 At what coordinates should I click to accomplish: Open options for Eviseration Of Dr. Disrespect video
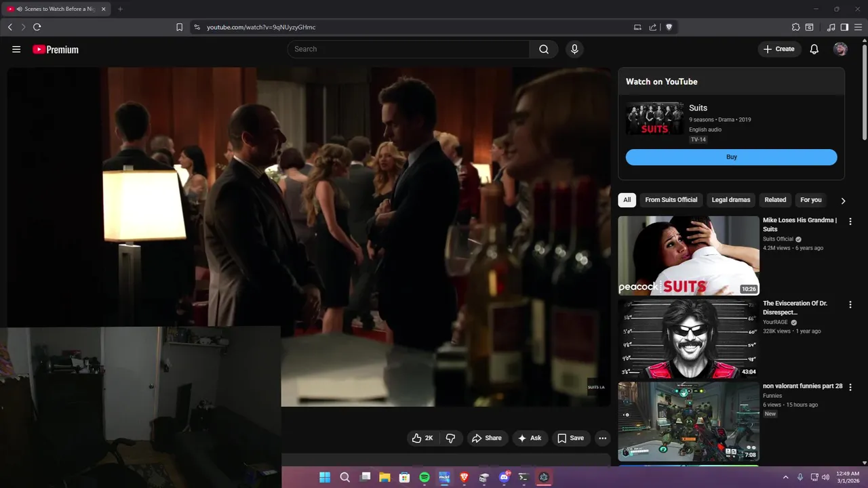pos(850,304)
